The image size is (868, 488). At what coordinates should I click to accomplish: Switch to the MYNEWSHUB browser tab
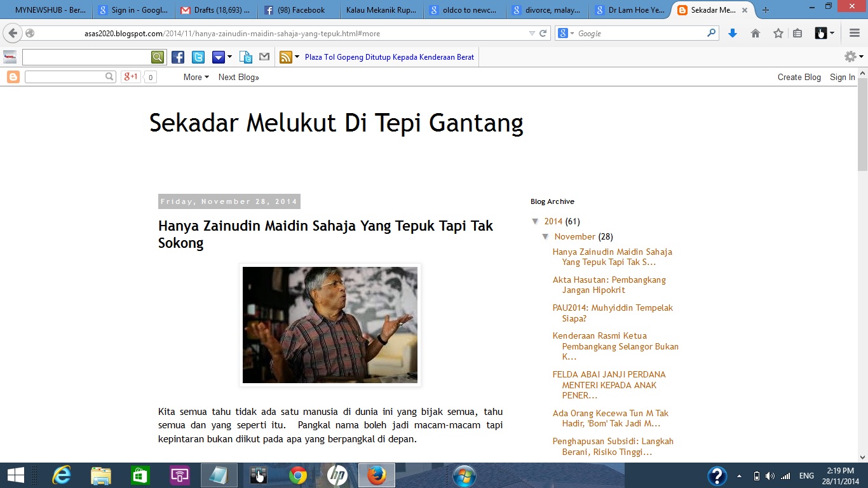[48, 10]
